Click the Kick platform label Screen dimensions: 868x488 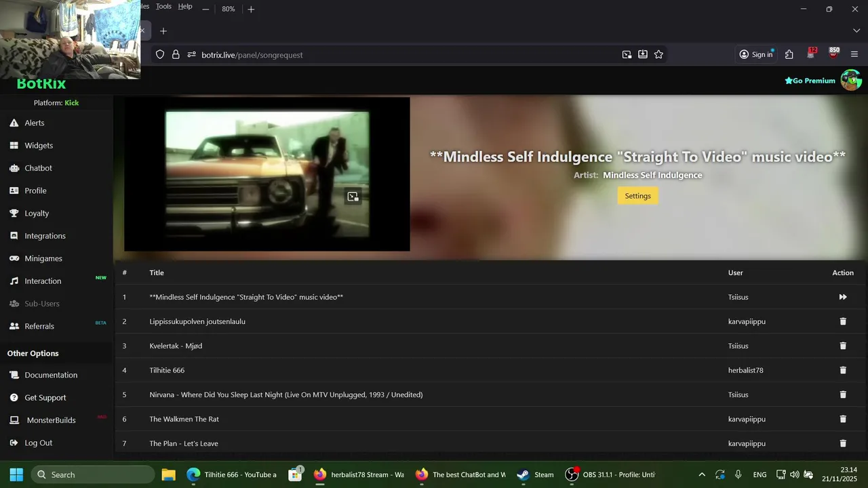tap(72, 103)
